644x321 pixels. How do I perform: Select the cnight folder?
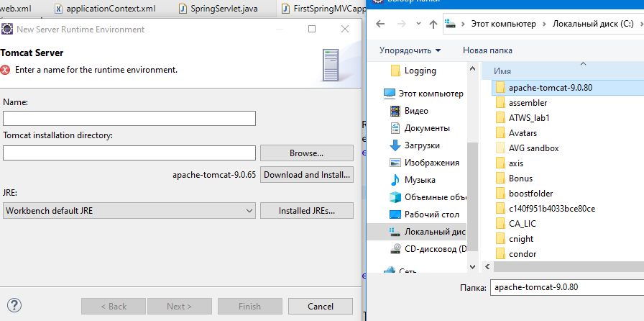point(521,239)
